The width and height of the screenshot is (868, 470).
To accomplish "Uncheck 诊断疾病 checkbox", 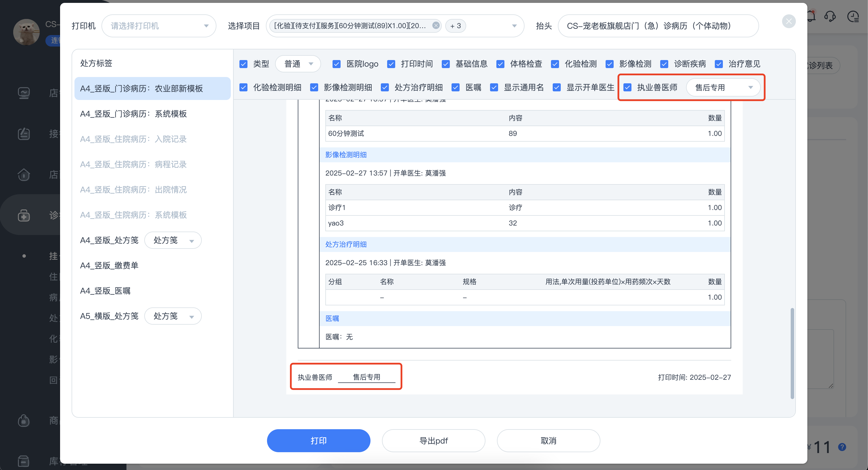I will coord(664,64).
